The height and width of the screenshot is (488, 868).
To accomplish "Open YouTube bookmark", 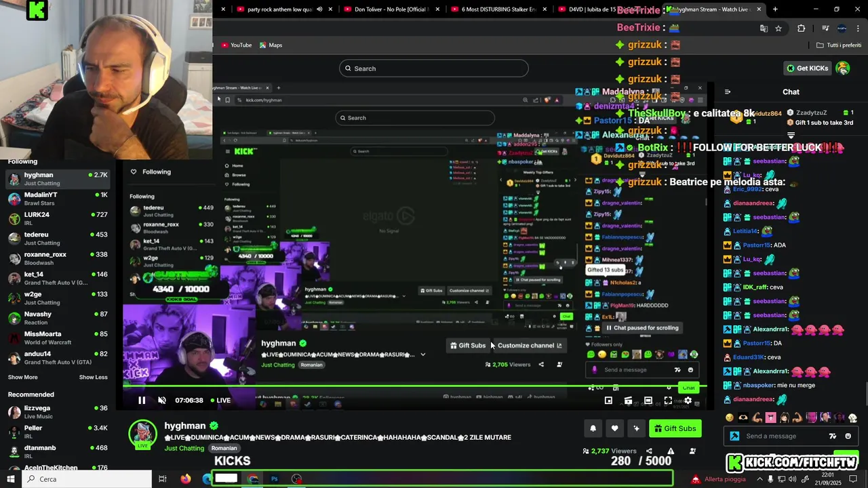I will [236, 45].
